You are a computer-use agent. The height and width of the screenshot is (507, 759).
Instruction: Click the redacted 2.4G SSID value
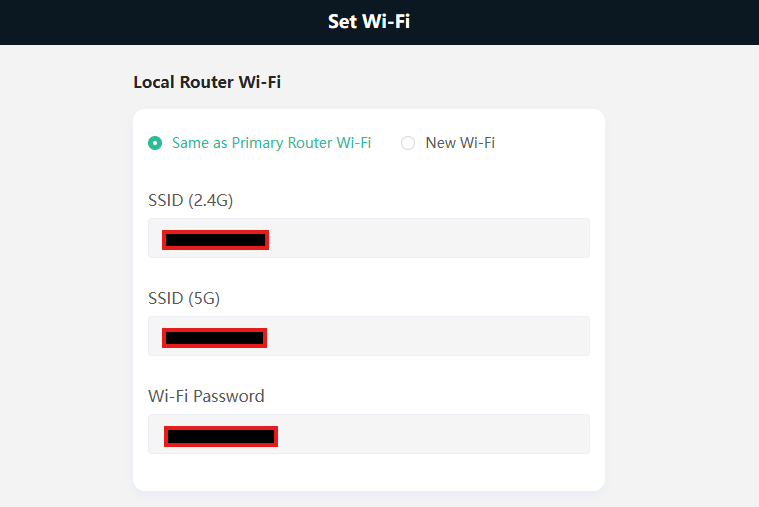(215, 240)
